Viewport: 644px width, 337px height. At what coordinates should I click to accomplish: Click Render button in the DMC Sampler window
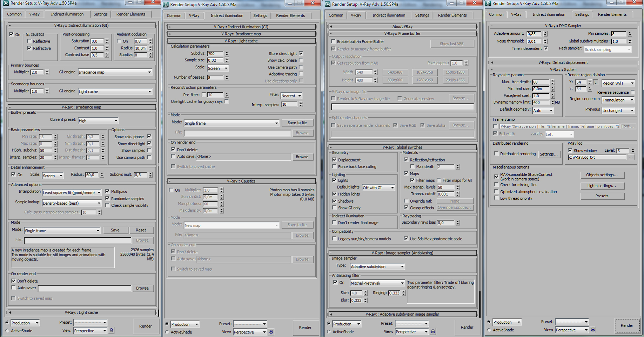627,325
